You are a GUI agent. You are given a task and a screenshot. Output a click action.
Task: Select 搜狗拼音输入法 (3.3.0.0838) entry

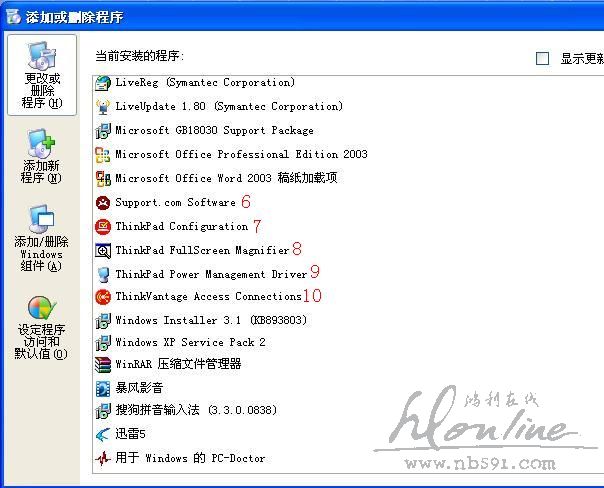pyautogui.click(x=196, y=410)
